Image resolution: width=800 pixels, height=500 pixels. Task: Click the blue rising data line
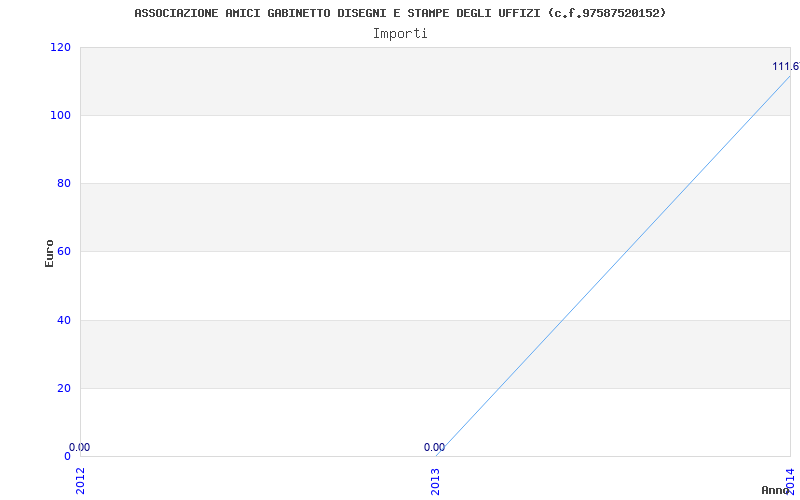[x=613, y=266]
